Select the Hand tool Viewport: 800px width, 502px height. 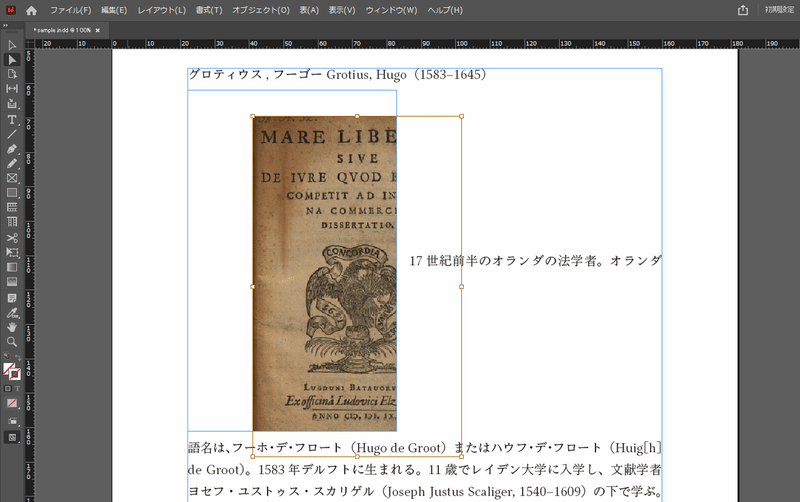(12, 327)
